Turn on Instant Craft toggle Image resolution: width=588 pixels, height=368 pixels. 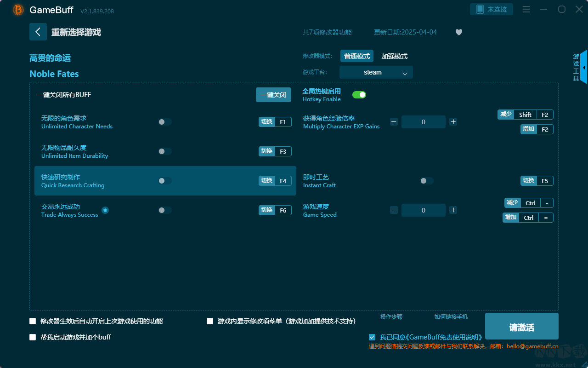427,181
